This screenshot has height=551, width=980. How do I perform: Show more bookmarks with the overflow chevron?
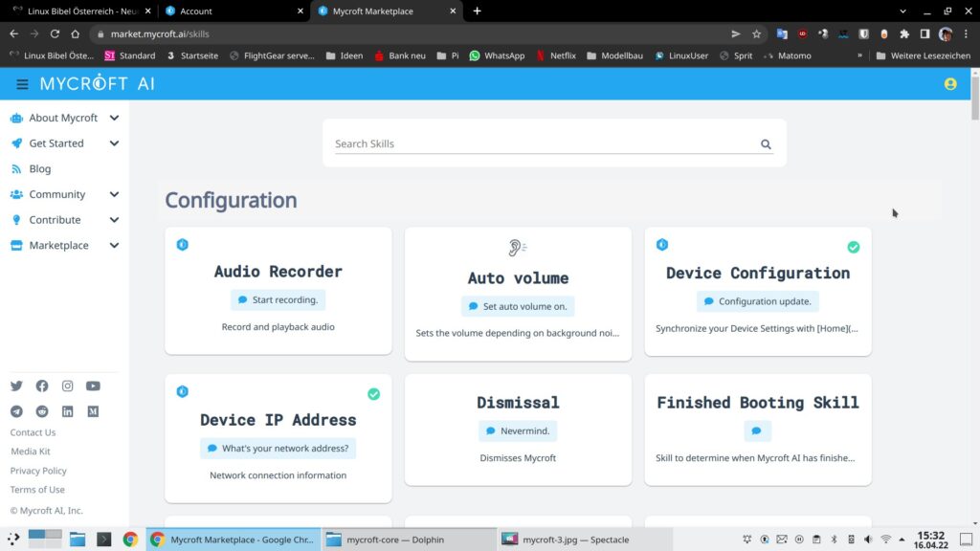[x=860, y=55]
